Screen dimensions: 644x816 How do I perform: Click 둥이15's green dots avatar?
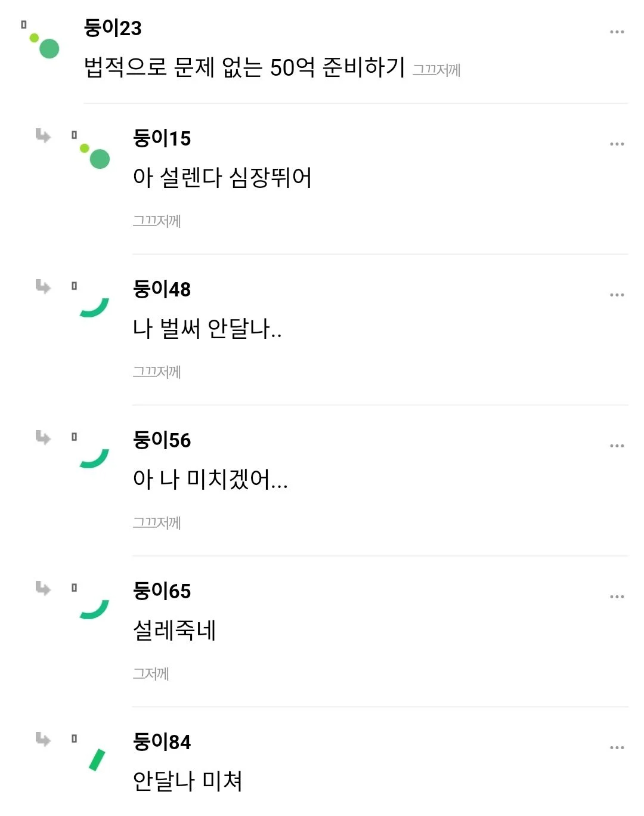[x=95, y=156]
